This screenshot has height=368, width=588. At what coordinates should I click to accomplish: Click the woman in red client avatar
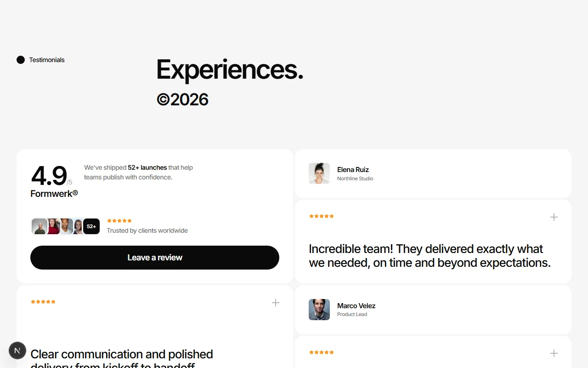click(x=53, y=226)
